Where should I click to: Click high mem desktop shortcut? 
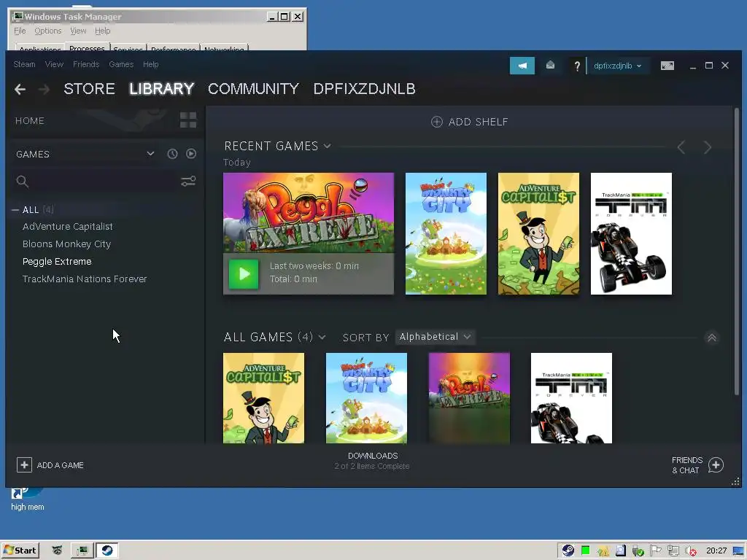click(27, 499)
